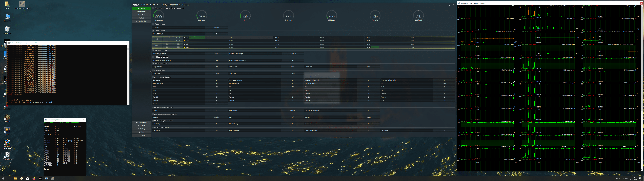Image resolution: width=644 pixels, height=181 pixels.
Task: Collapse Temperature, Speed, Power & Current section
Action: [153, 8]
